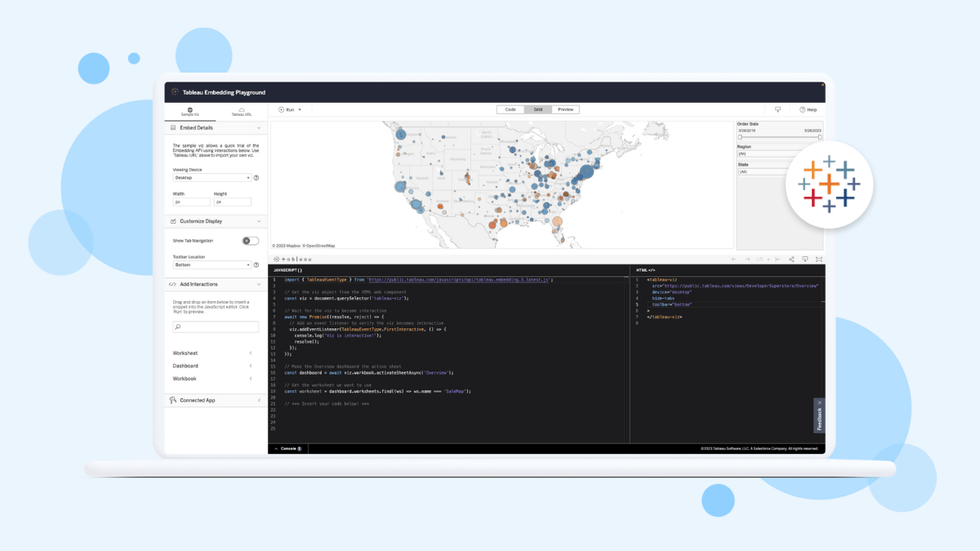Switch to the Tableau URL tab

tap(242, 112)
